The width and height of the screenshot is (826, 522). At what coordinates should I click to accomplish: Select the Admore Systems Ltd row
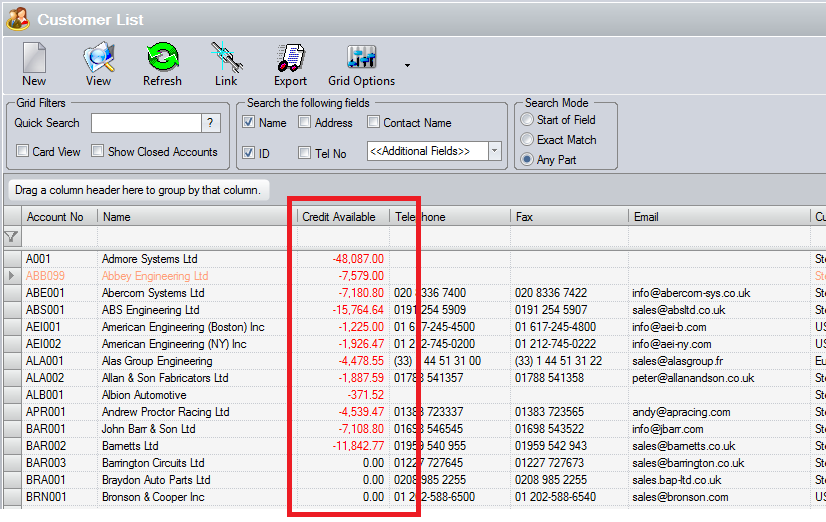click(x=150, y=259)
